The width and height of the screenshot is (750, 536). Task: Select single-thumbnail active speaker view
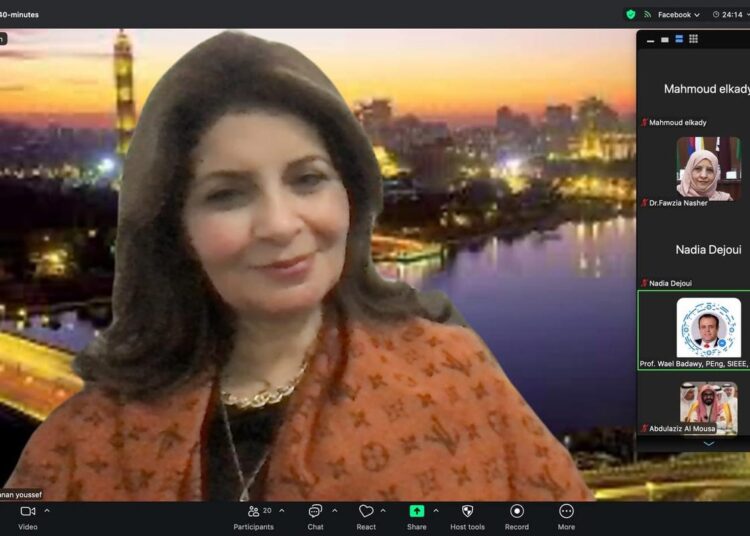665,39
